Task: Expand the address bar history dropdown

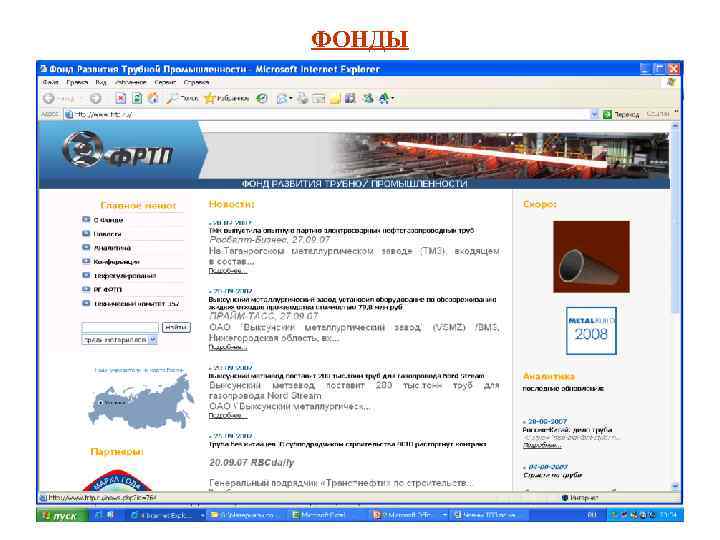Action: 594,114
